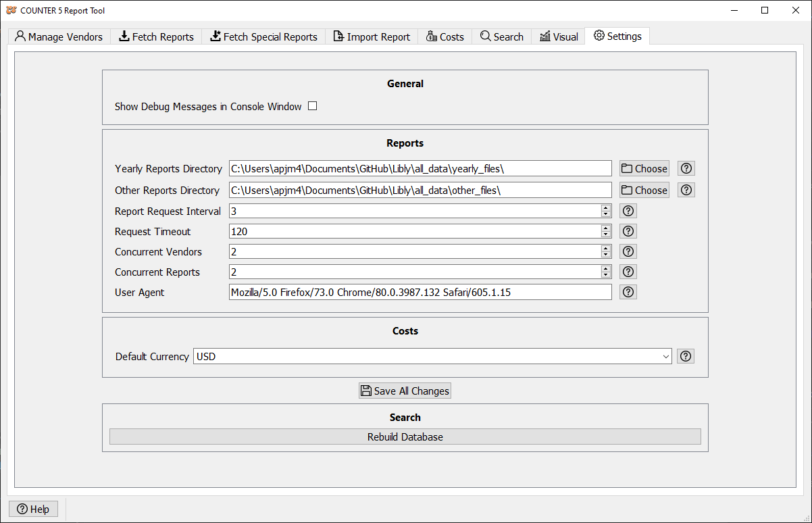The image size is (812, 523).
Task: Click the Costs money icon
Action: (x=430, y=36)
